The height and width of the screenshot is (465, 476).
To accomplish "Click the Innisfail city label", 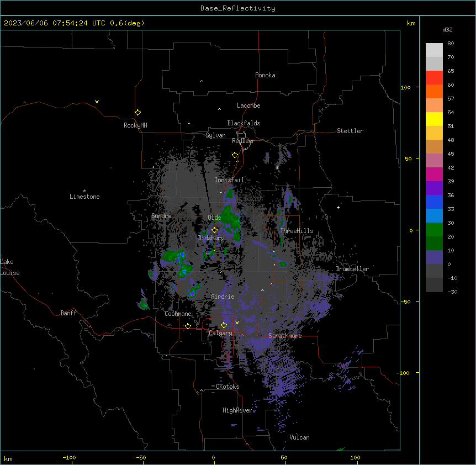I will (230, 180).
